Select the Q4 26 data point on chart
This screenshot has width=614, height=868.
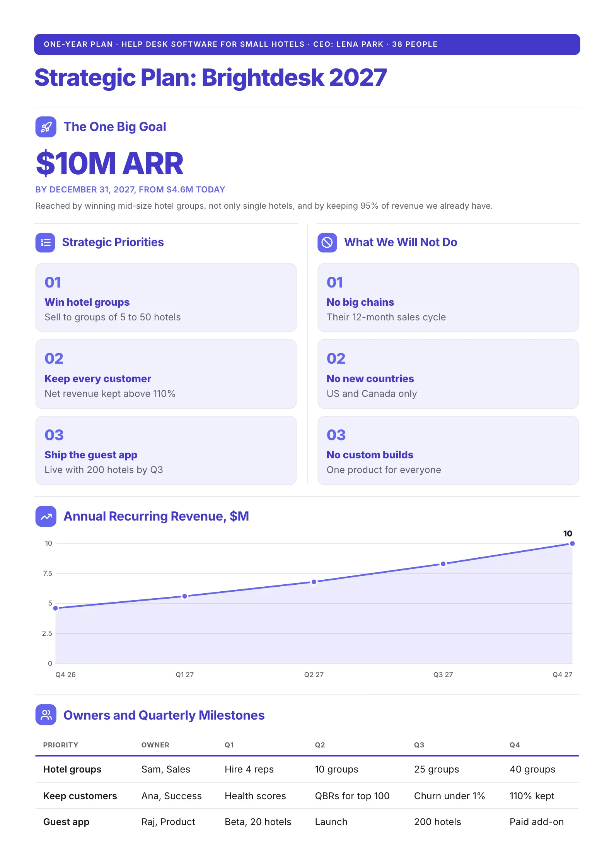coord(56,608)
